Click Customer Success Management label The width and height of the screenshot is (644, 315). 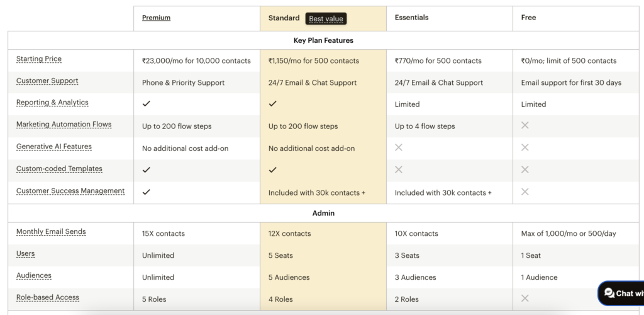coord(70,191)
